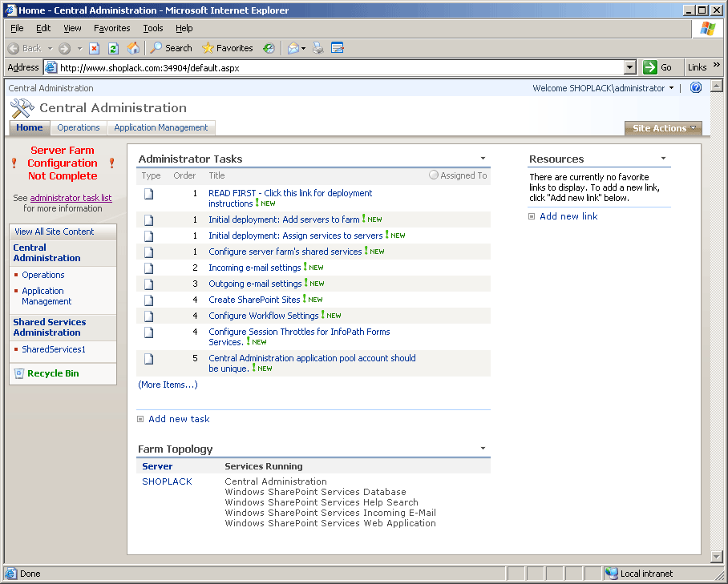Open the Farm Topology web part menu
The image size is (728, 584).
(483, 448)
